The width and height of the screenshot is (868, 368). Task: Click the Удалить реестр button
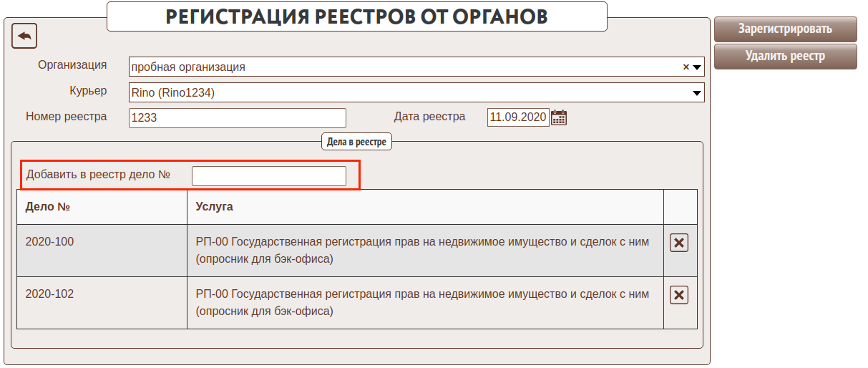click(785, 56)
